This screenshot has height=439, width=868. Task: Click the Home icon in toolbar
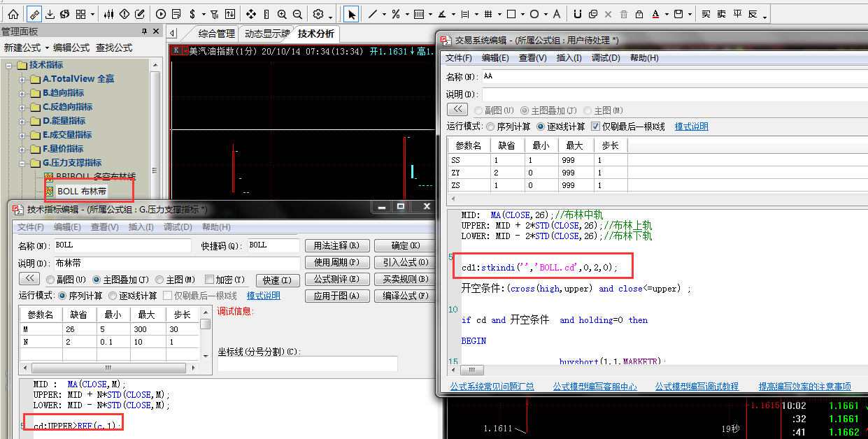point(13,14)
